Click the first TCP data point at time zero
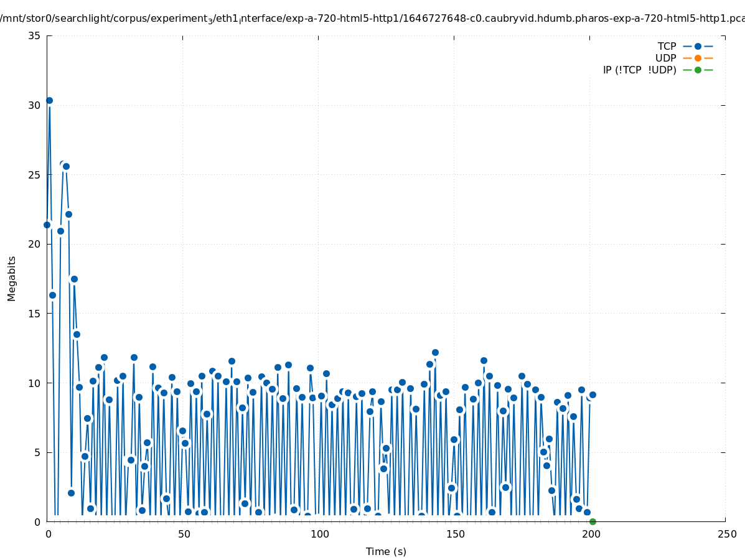 point(47,225)
